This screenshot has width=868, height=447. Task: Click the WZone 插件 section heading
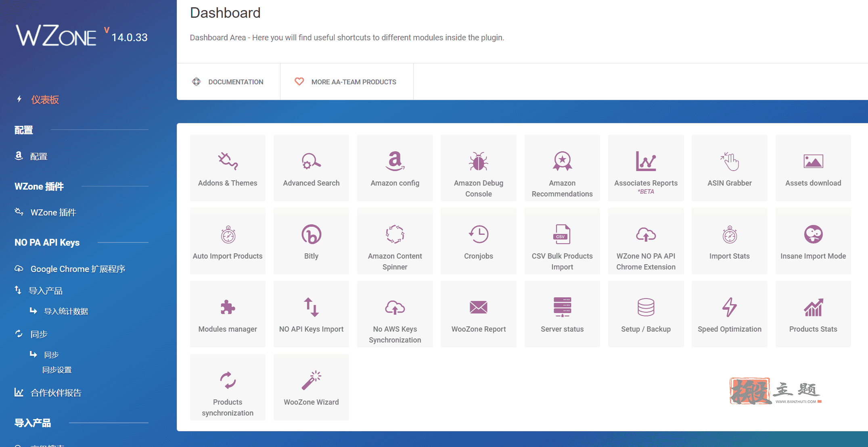point(39,186)
